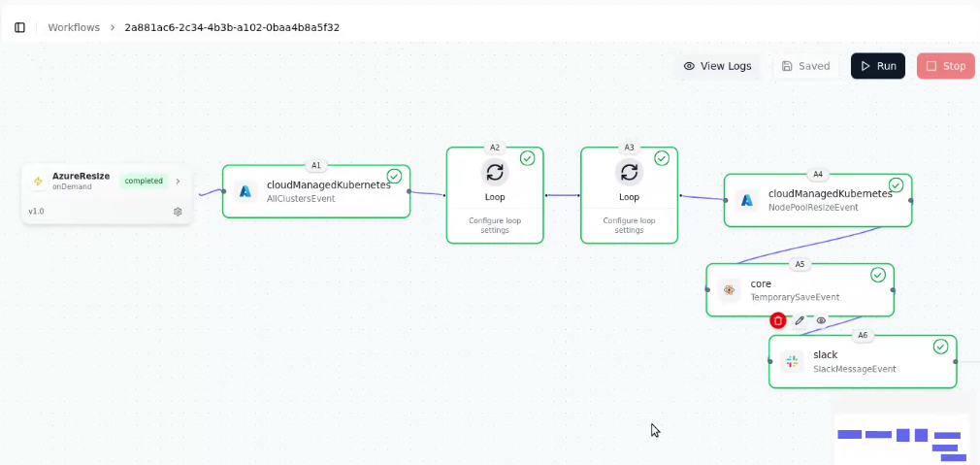Click the status checkmark on slack node
Viewport: 980px width, 465px height.
point(940,347)
